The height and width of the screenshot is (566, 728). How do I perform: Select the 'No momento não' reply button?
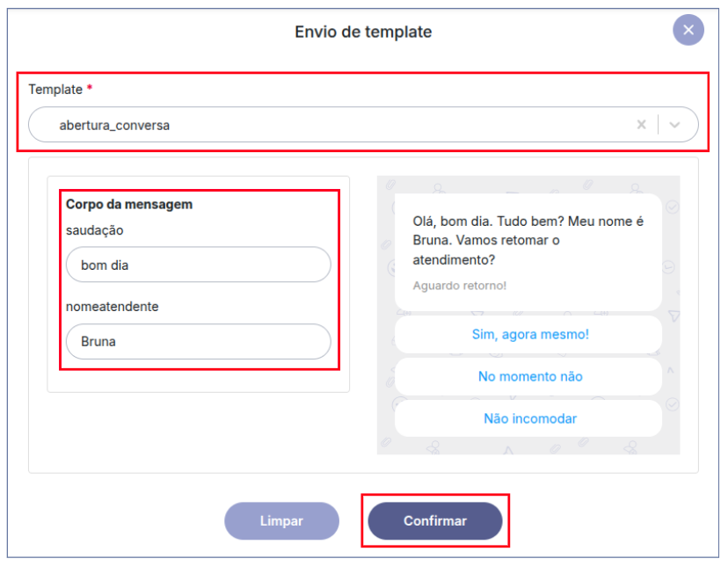(x=529, y=376)
